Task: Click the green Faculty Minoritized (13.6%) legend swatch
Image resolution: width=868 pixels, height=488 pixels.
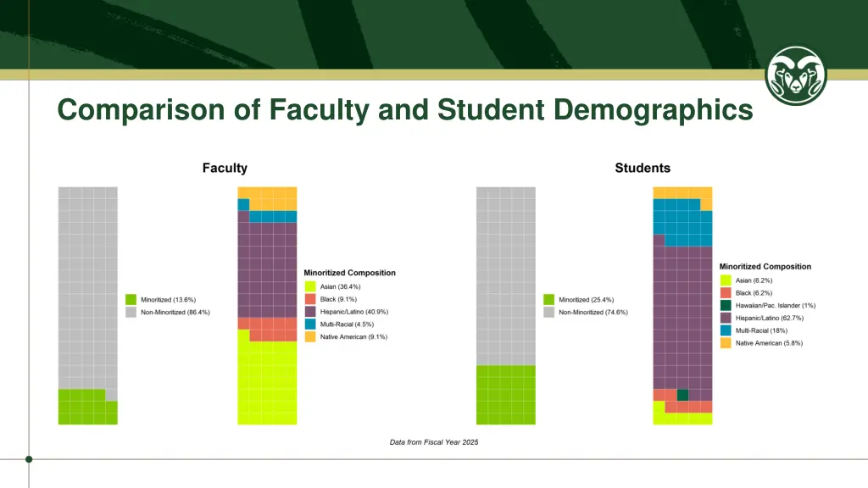Action: click(x=131, y=299)
